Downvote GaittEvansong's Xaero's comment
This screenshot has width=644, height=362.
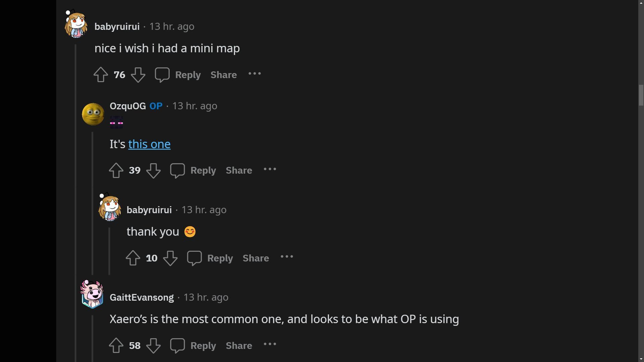tap(153, 346)
